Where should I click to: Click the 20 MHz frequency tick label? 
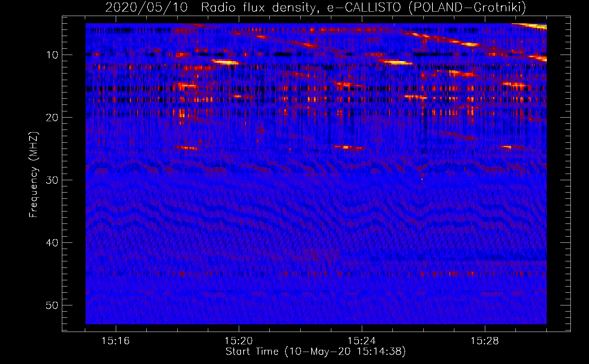52,118
